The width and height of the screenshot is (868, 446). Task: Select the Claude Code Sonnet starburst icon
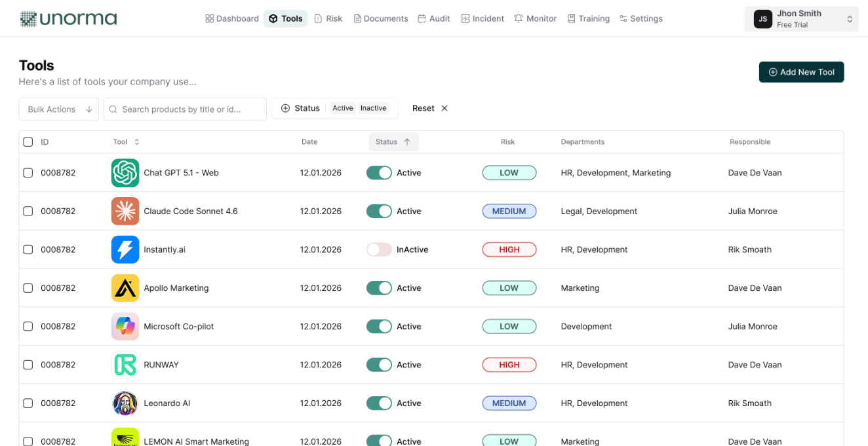[x=125, y=211]
